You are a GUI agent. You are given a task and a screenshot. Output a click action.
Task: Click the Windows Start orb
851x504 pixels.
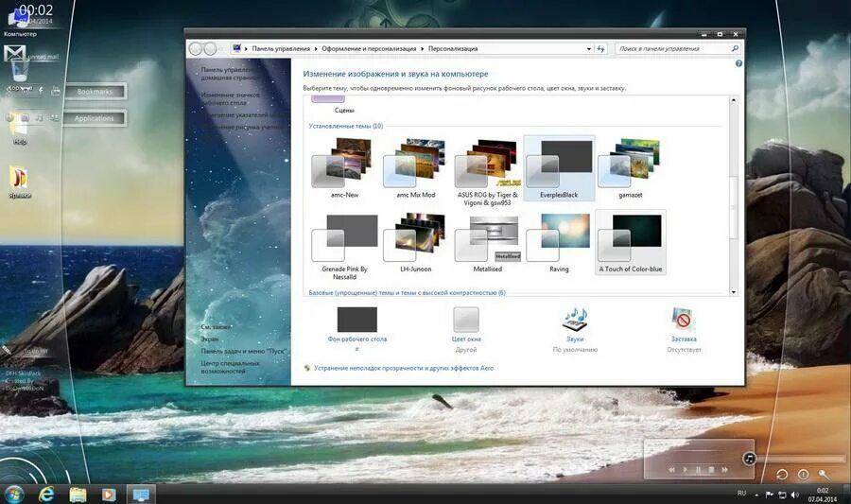(13, 495)
